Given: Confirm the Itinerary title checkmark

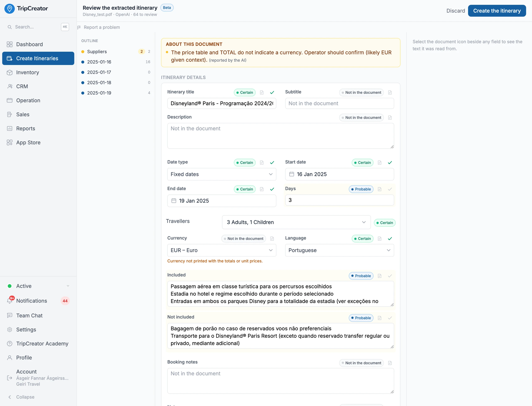Looking at the screenshot, I should 272,93.
